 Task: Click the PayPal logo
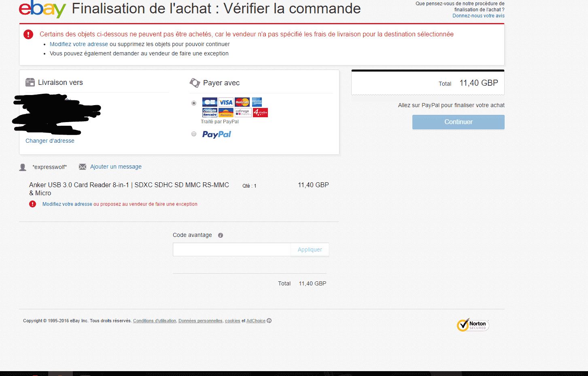pyautogui.click(x=217, y=134)
